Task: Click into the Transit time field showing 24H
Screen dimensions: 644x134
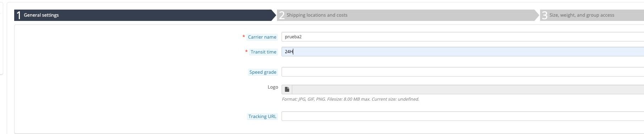Action: pos(463,52)
